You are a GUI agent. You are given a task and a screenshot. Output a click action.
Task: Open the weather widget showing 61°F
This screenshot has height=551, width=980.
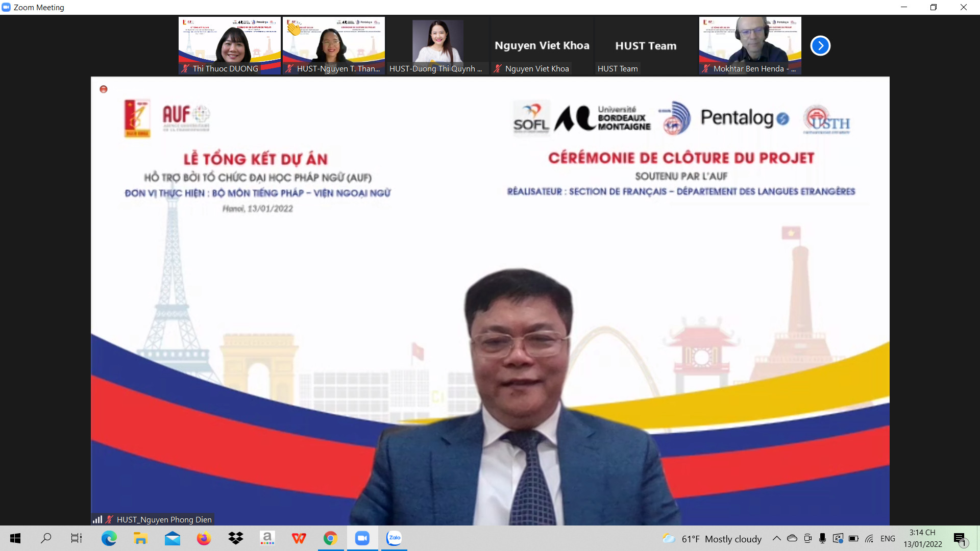[x=712, y=539]
